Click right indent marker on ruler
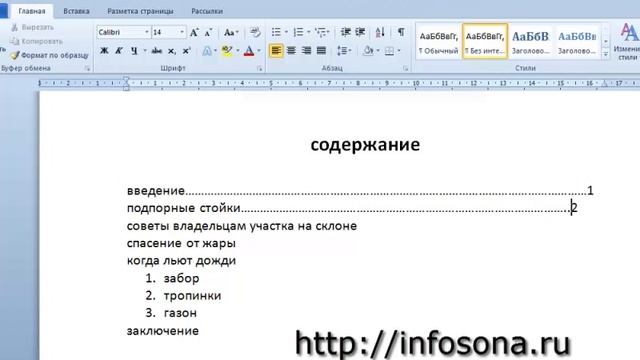Image resolution: width=640 pixels, height=360 pixels. click(604, 84)
